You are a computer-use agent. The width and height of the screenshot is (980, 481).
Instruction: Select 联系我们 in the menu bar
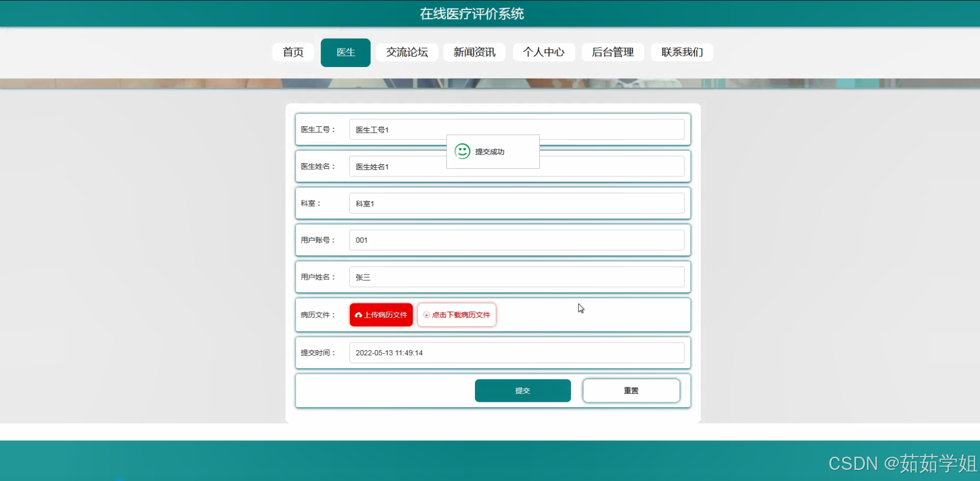tap(682, 52)
